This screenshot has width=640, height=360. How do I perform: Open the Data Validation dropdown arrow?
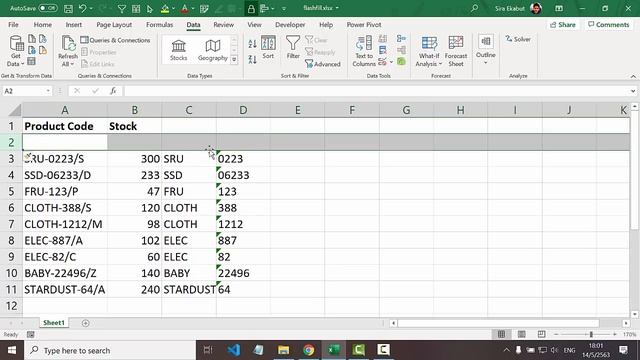coord(391,62)
